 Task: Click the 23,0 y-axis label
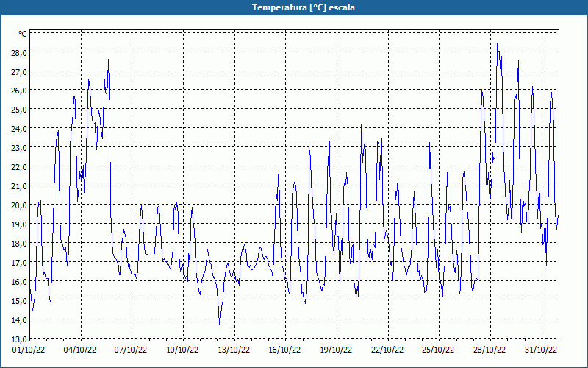[19, 148]
